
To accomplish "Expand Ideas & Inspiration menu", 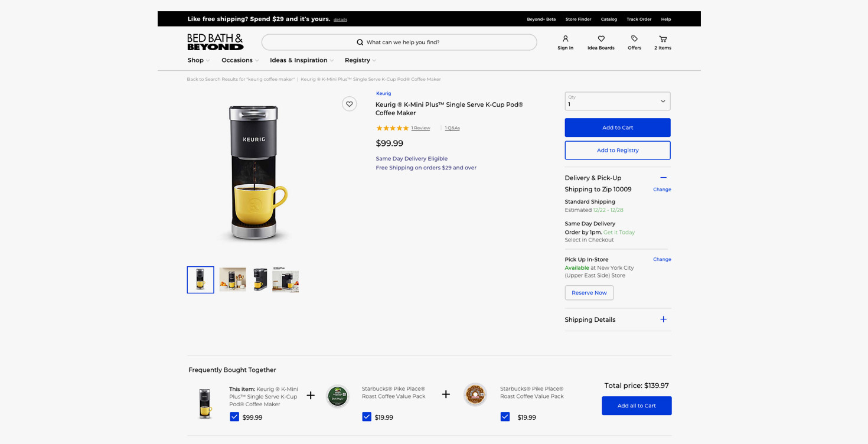I will pyautogui.click(x=302, y=60).
